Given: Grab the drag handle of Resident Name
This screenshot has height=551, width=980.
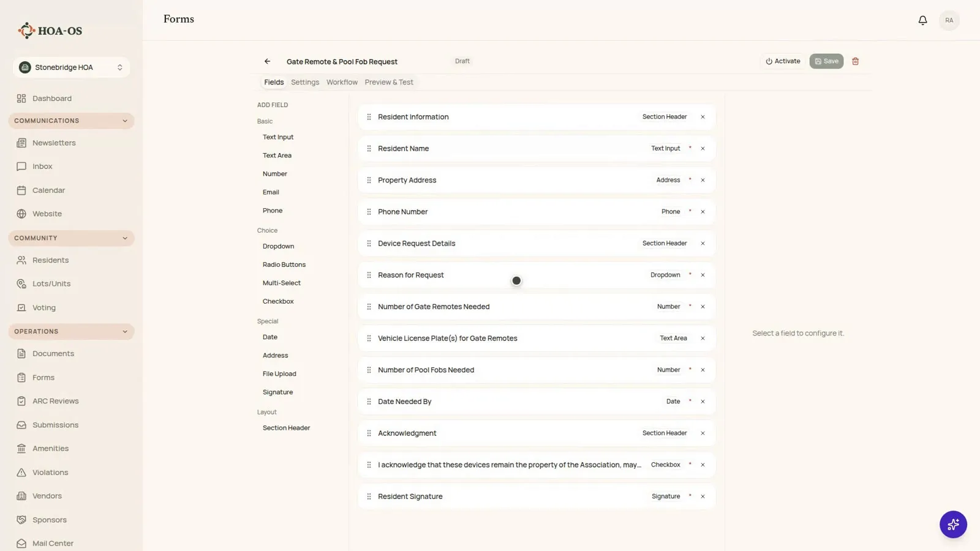Looking at the screenshot, I should click(369, 149).
